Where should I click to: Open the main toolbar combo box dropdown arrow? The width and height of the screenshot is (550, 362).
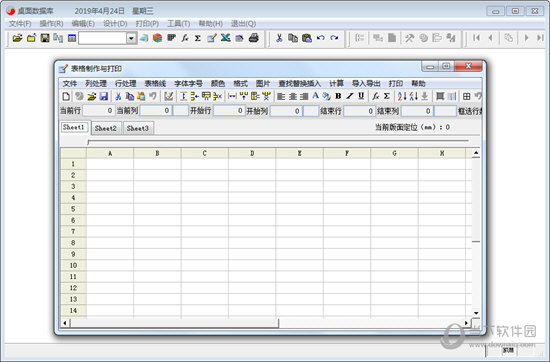point(131,38)
